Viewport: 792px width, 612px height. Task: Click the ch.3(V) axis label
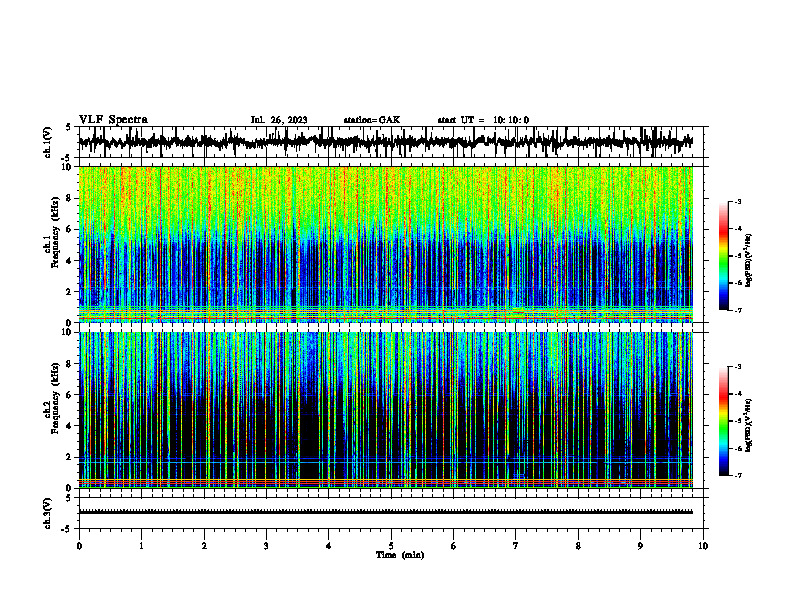(48, 513)
